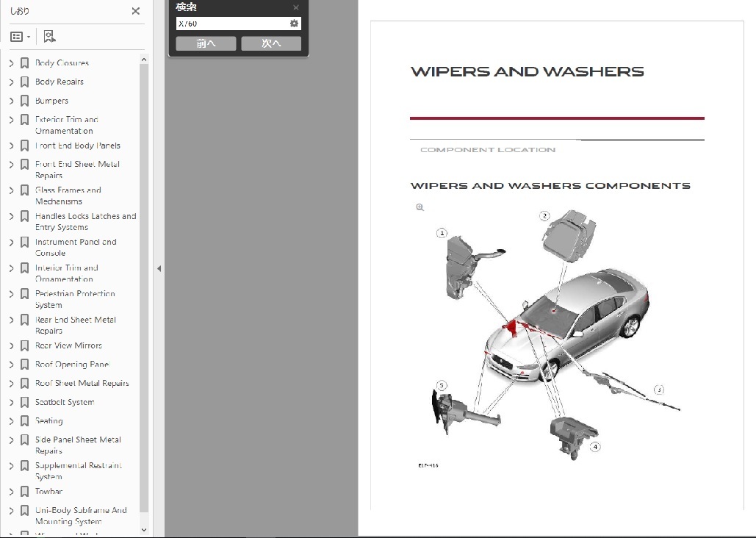Image resolution: width=756 pixels, height=538 pixels.
Task: Expand Seatbelt System bookmark
Action: pyautogui.click(x=12, y=403)
